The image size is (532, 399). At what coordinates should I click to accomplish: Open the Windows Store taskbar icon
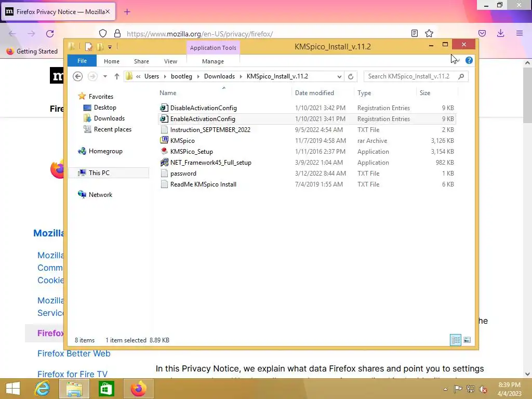(x=106, y=389)
